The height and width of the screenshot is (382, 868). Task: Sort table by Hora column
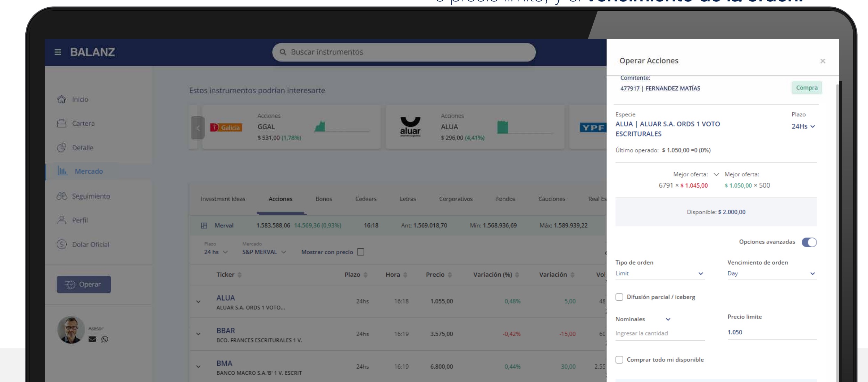click(x=405, y=275)
